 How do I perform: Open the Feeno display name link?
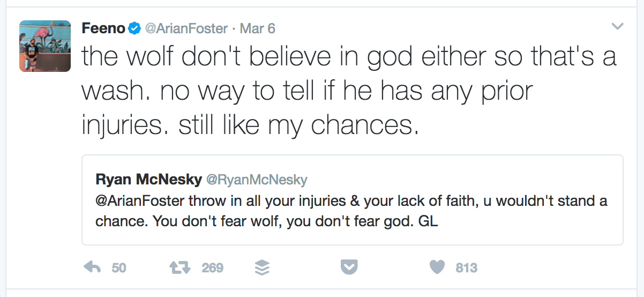(x=103, y=28)
